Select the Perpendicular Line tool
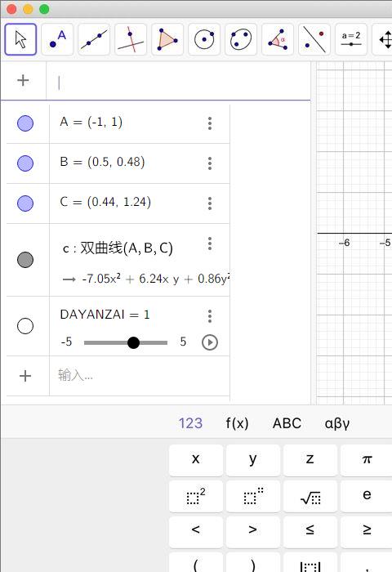Image resolution: width=392 pixels, height=572 pixels. 131,39
